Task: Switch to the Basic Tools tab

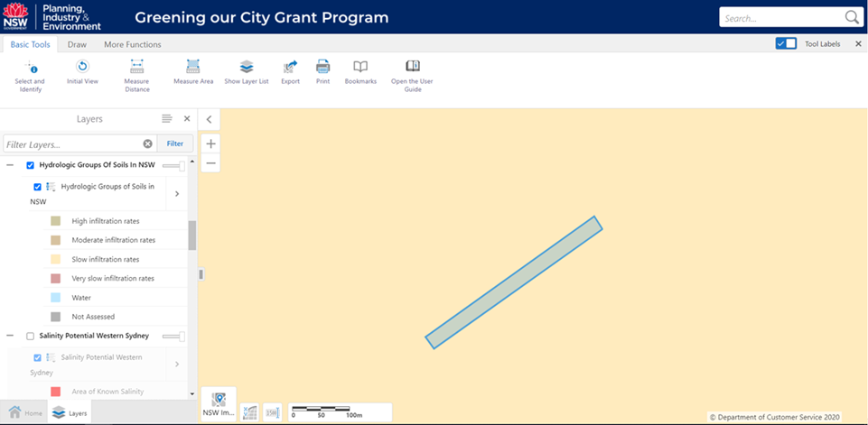Action: [x=31, y=44]
